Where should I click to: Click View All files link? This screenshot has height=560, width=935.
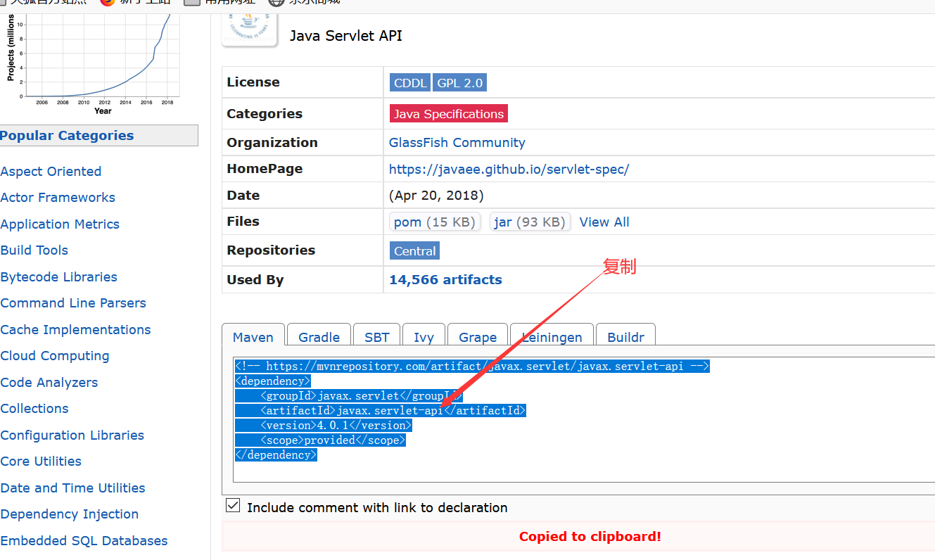click(x=604, y=222)
